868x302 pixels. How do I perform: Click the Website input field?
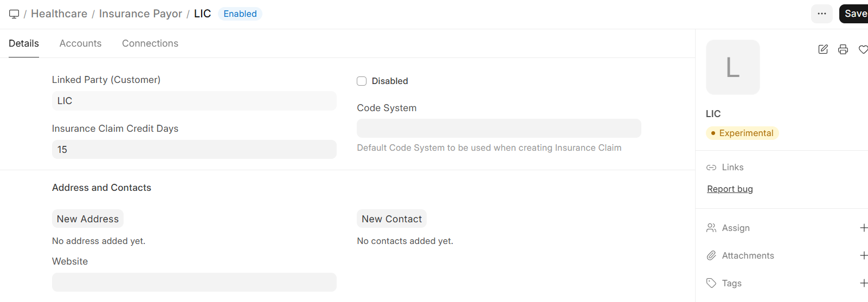click(194, 282)
